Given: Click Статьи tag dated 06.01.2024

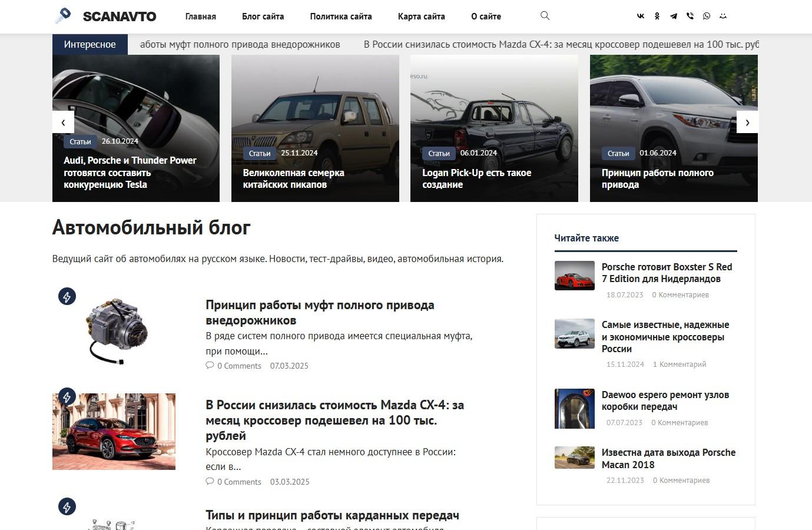Looking at the screenshot, I should 439,153.
